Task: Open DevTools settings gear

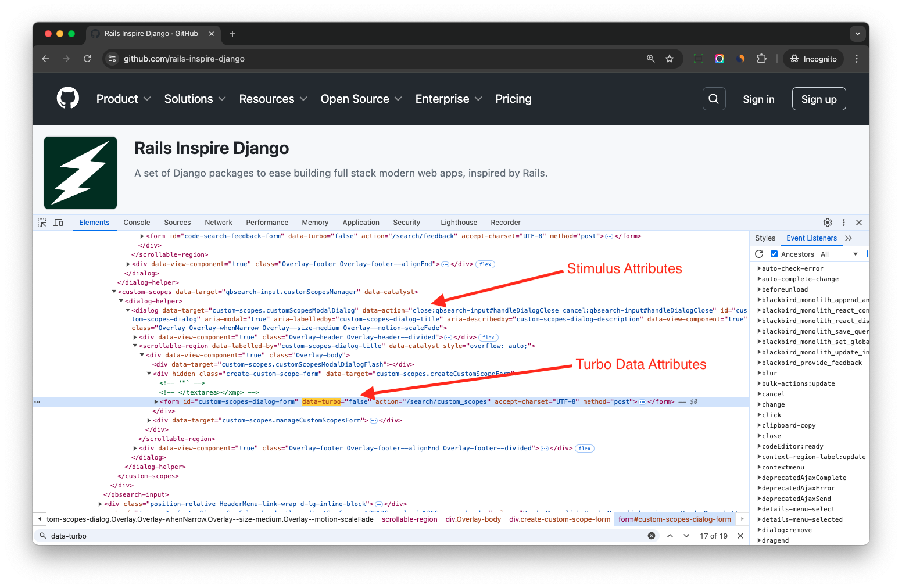Action: point(828,223)
